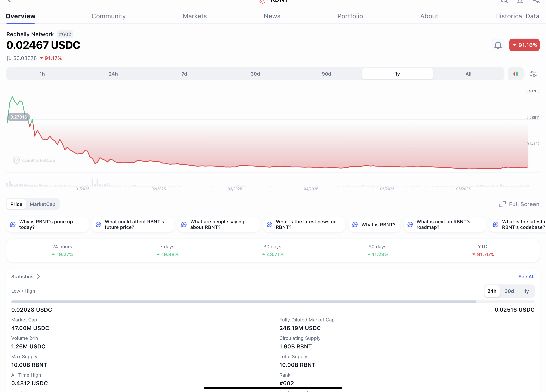This screenshot has height=392, width=546.
Task: Open the News tab
Action: pyautogui.click(x=272, y=16)
